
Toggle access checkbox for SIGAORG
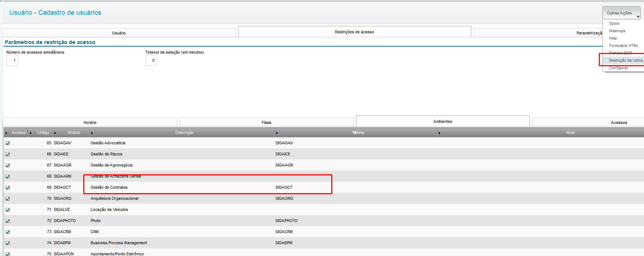[x=8, y=198]
